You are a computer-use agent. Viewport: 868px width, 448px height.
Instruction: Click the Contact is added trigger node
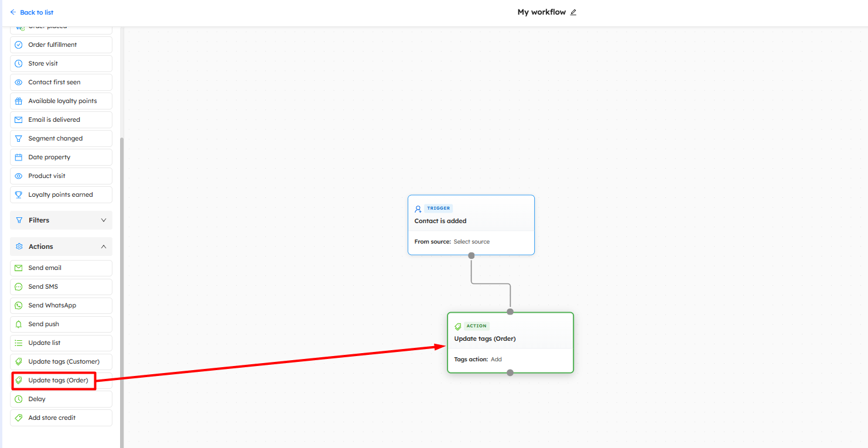pyautogui.click(x=471, y=221)
